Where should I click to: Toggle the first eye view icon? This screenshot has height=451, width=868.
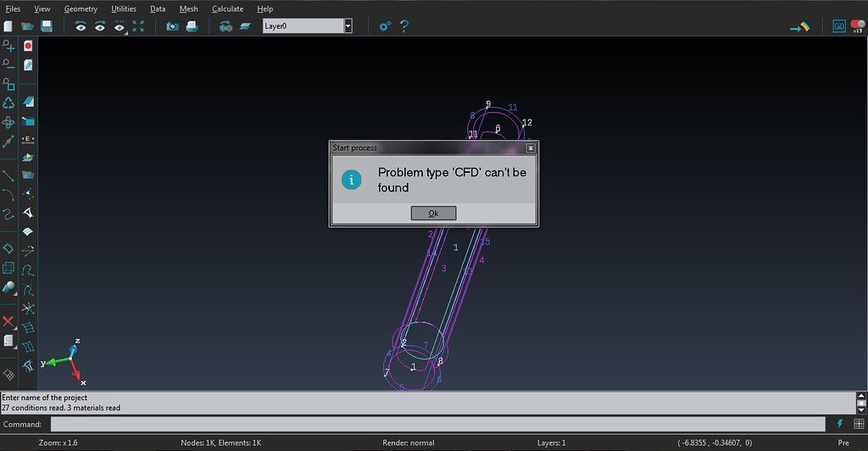click(81, 26)
